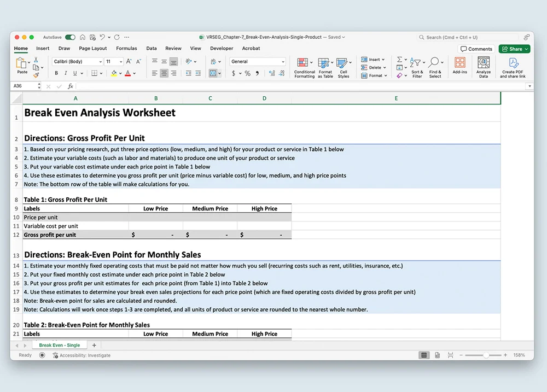Switch to the Data tab
This screenshot has height=392, width=547.
(152, 49)
